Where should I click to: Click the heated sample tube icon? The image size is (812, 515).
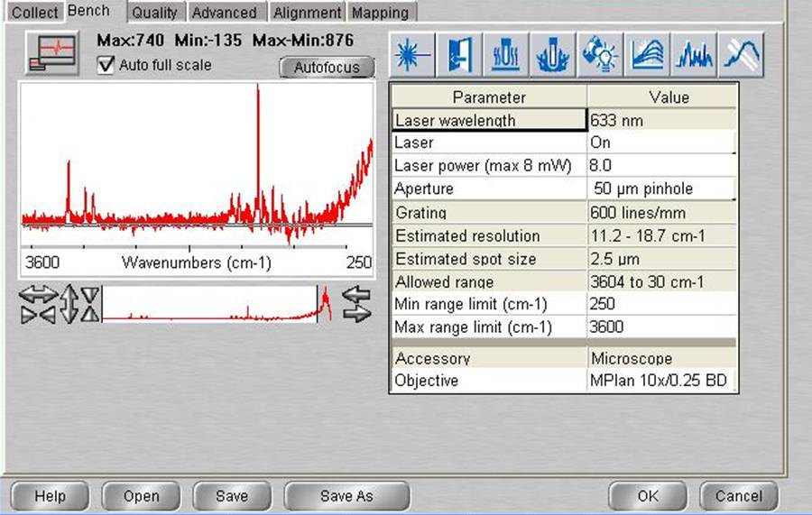pos(506,54)
